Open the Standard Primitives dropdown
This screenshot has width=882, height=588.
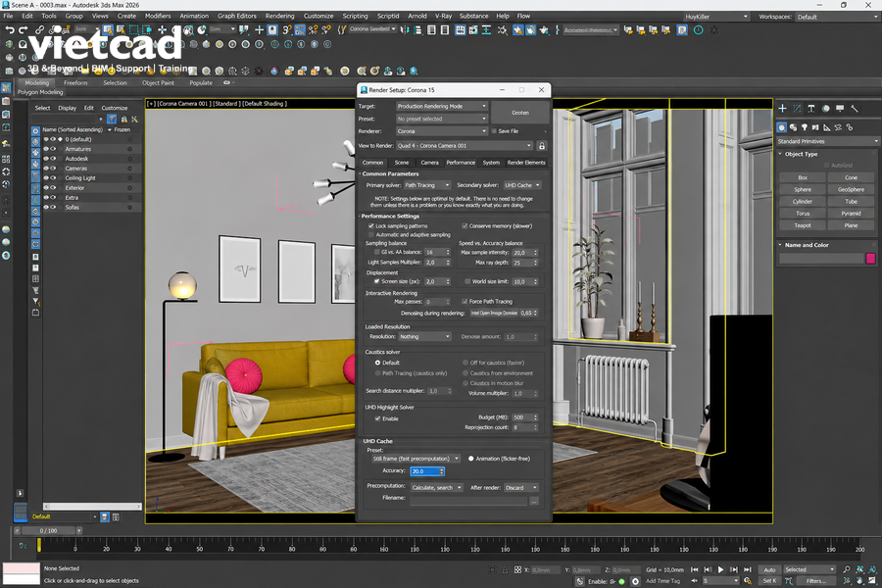[x=827, y=141]
